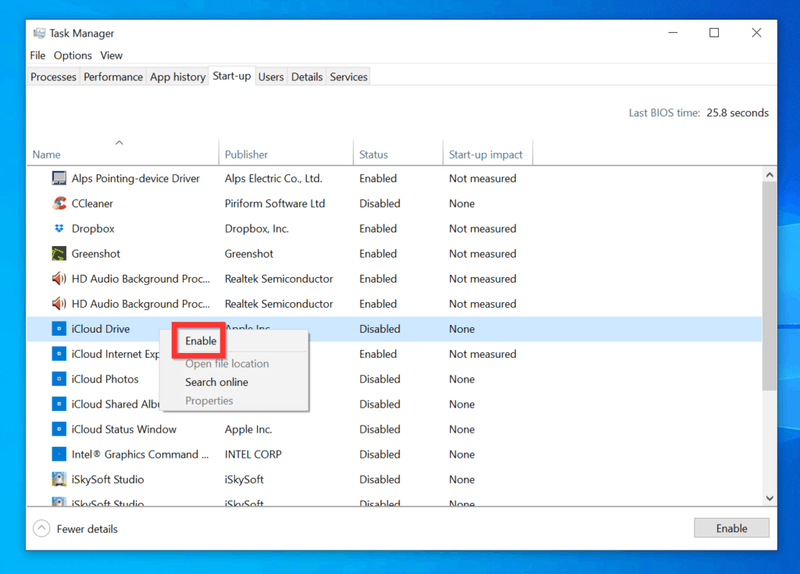Click Dropbox, Inc. publisher cell
Image resolution: width=800 pixels, height=574 pixels.
(x=257, y=229)
